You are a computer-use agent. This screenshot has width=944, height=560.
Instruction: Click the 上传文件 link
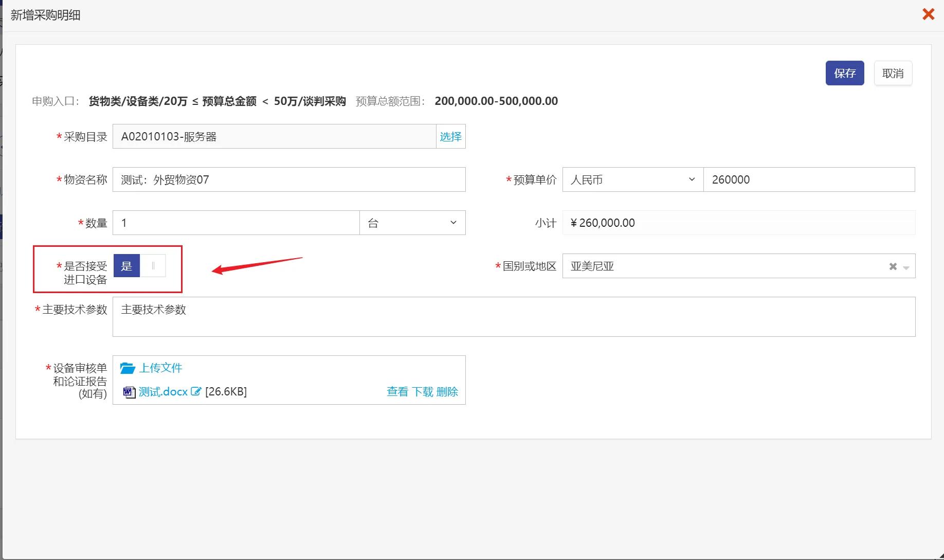tap(161, 368)
